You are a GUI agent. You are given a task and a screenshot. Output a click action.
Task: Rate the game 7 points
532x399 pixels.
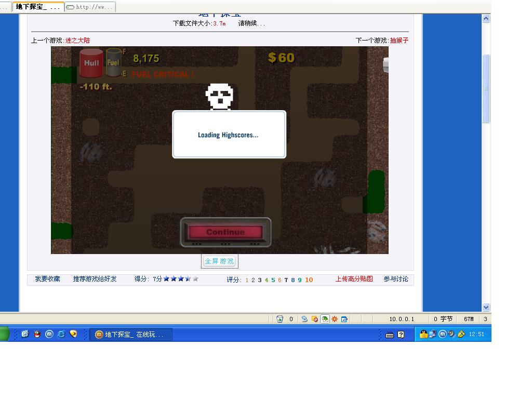coord(286,280)
